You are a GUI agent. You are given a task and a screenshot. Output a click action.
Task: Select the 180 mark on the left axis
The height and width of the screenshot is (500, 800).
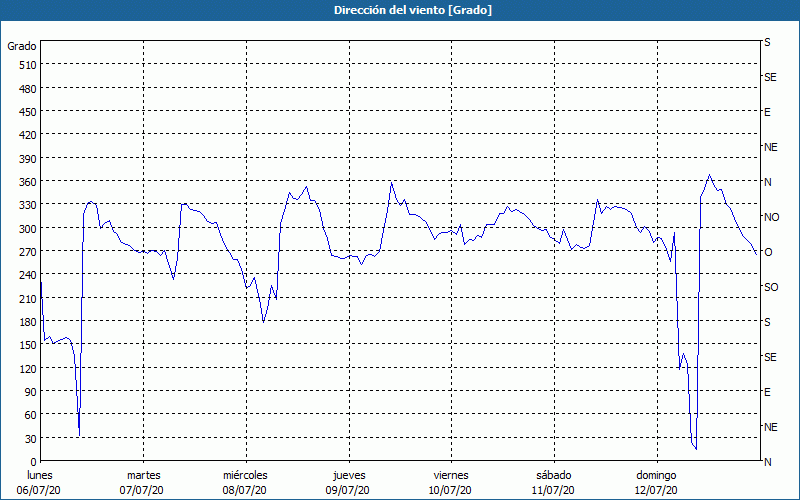[27, 322]
